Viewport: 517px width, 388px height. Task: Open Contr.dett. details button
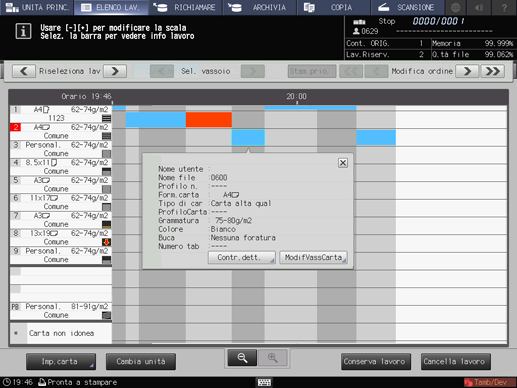point(242,258)
